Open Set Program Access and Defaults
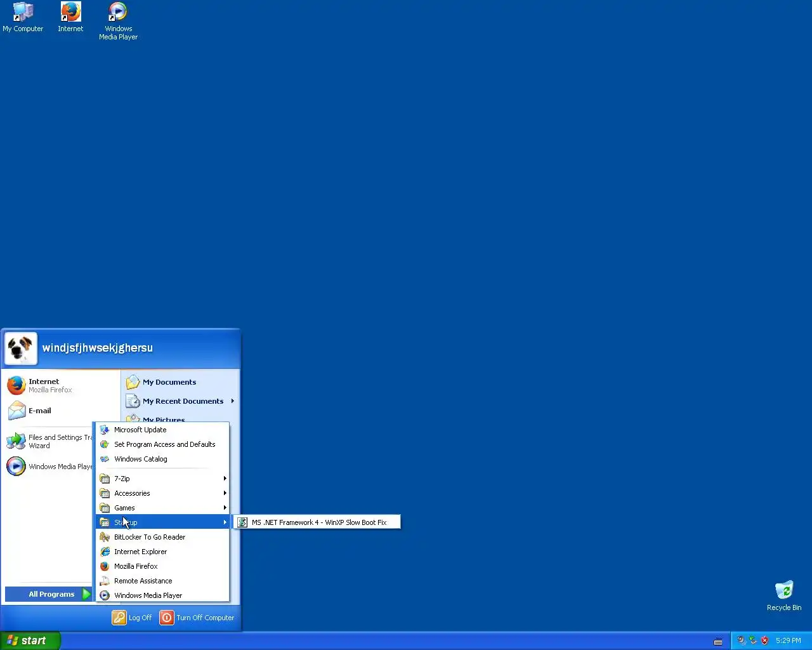Screen dimensions: 812x650 [162, 444]
